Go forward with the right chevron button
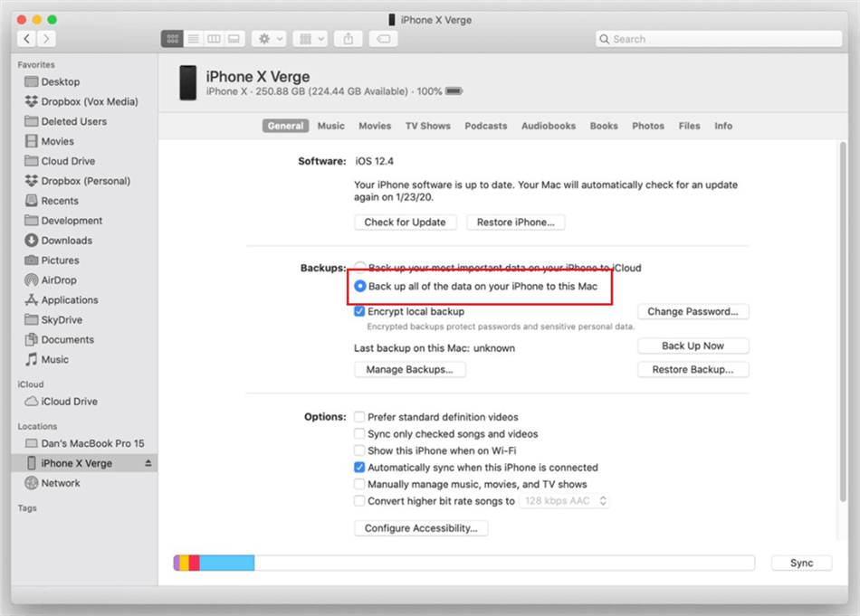 pyautogui.click(x=46, y=39)
